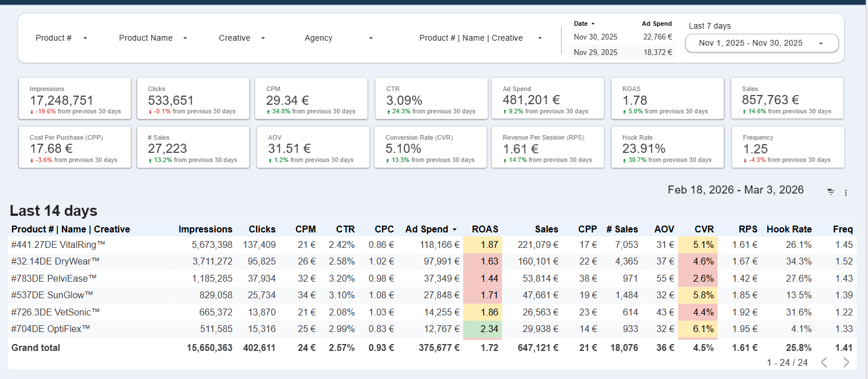Open the Nov 1 - Nov 30 date range picker
Screen dimensions: 868x379
[762, 43]
